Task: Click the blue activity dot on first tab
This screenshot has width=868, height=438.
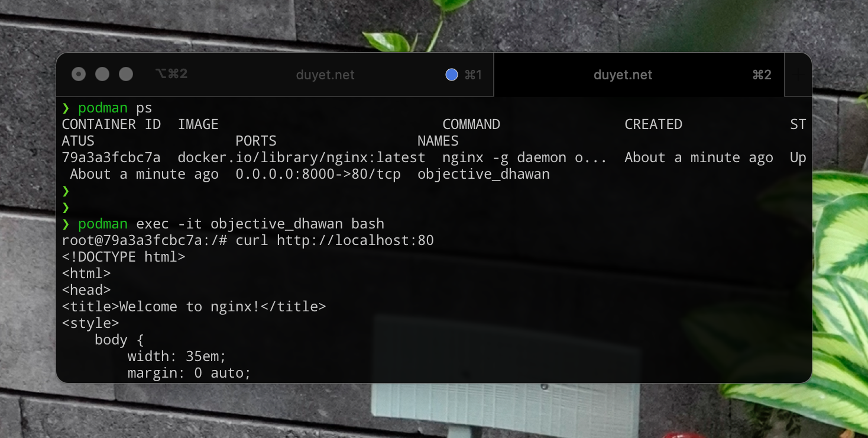Action: [x=452, y=75]
